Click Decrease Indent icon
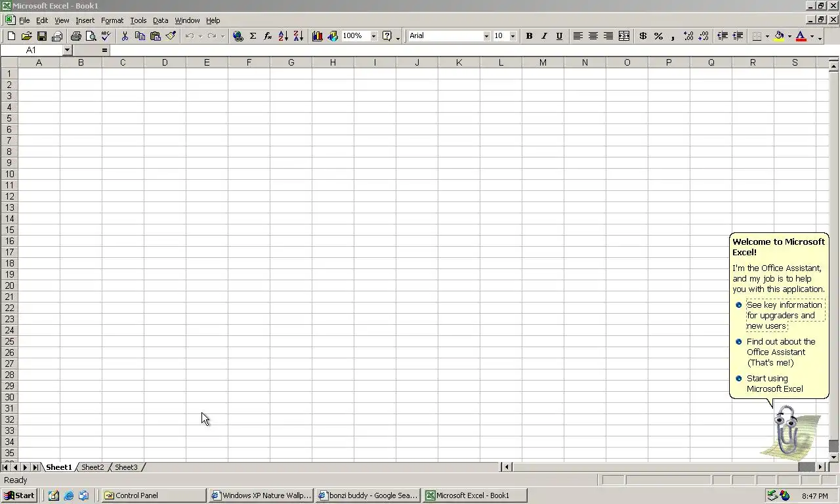 (x=722, y=36)
